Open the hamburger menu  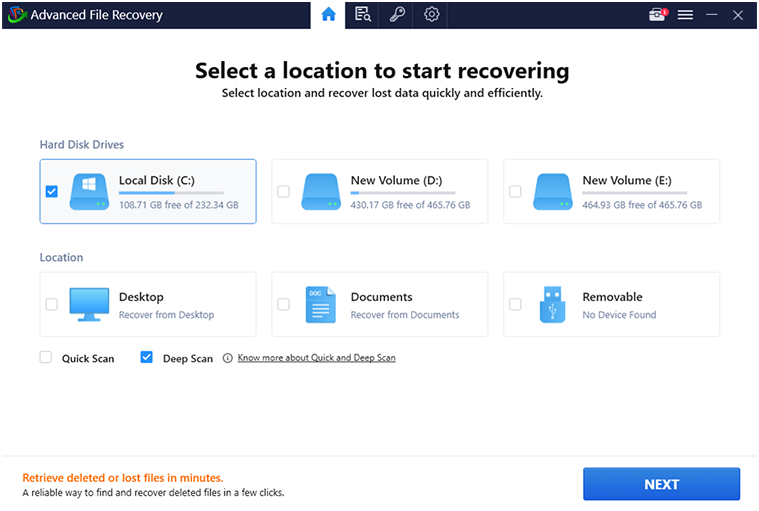(x=685, y=15)
